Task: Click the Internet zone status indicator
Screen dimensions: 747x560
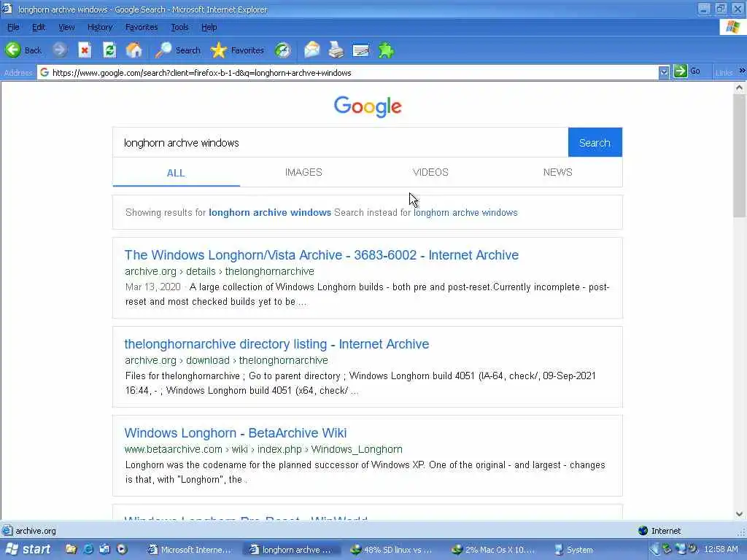Action: pyautogui.click(x=659, y=531)
